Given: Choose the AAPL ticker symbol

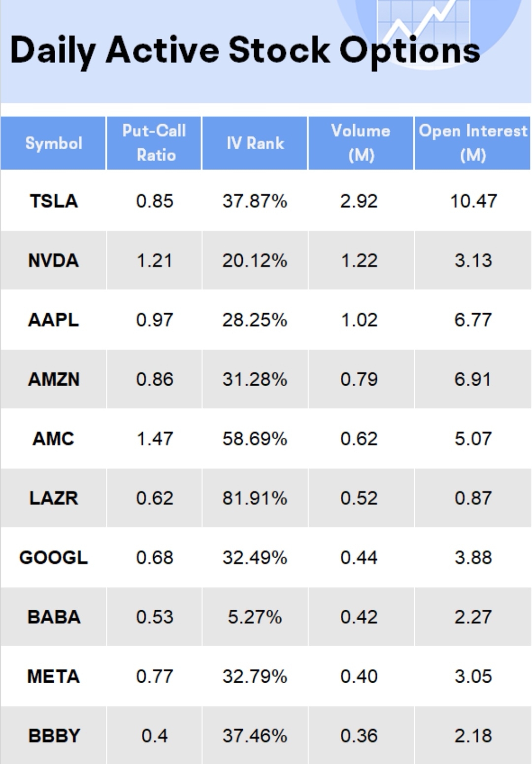Looking at the screenshot, I should 54,320.
